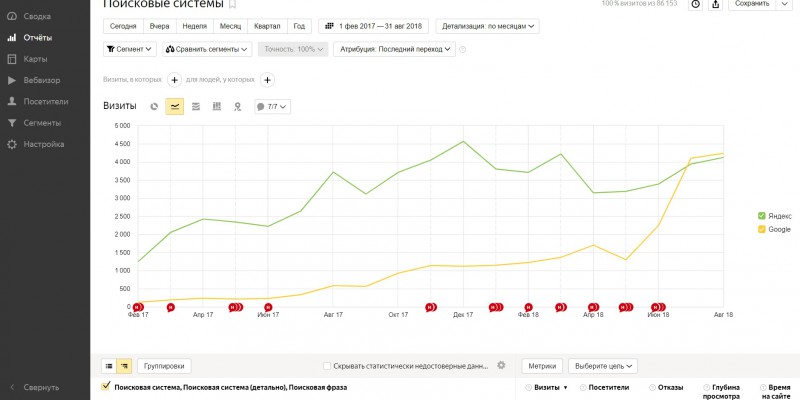This screenshot has height=400, width=800.
Task: Open the Выберите цель dropdown
Action: click(x=603, y=366)
